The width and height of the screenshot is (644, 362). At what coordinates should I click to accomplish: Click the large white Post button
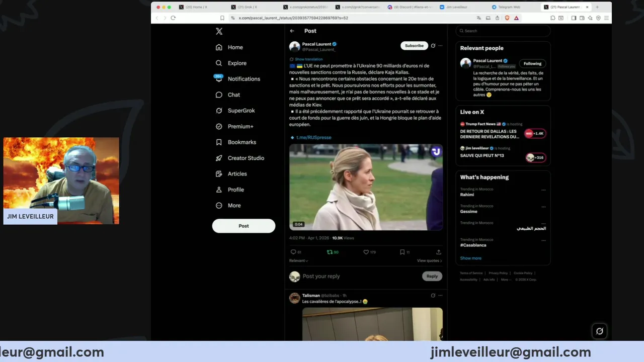tap(244, 226)
